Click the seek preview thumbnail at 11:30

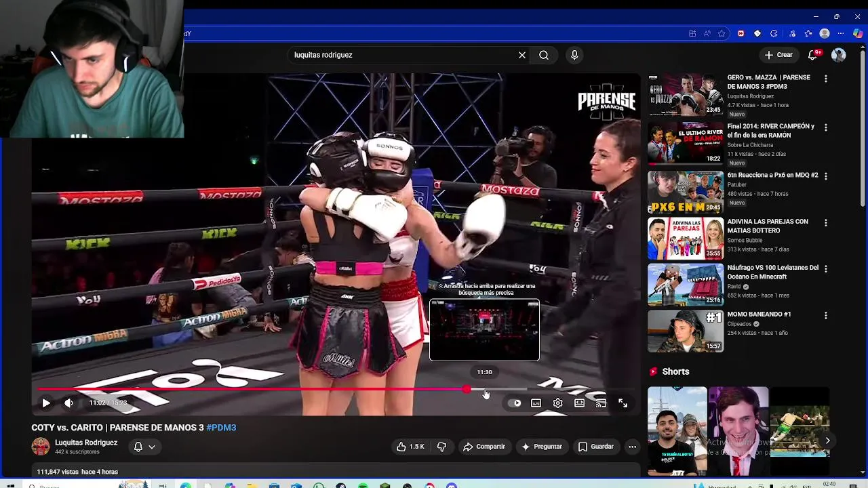pos(484,330)
